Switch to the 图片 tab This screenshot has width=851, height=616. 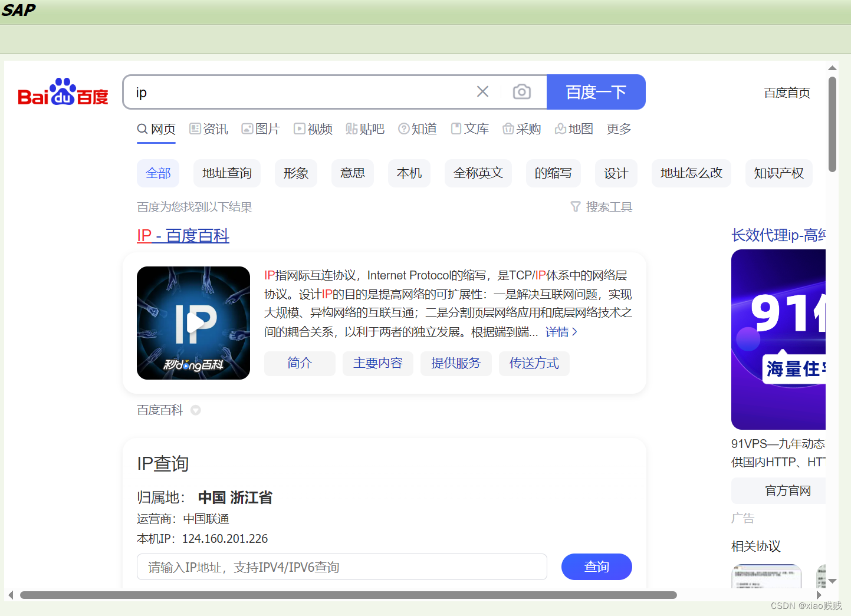tap(261, 129)
